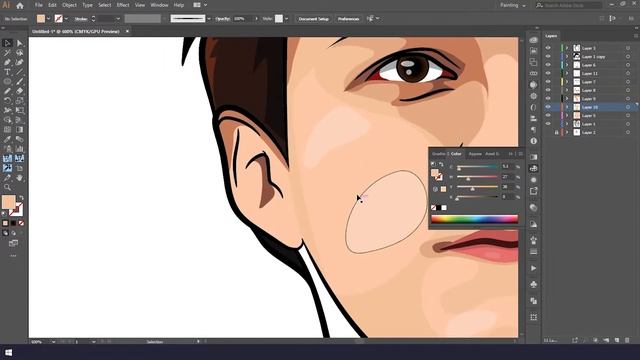Select the Lasso tool
The width and height of the screenshot is (640, 360).
[x=19, y=53]
